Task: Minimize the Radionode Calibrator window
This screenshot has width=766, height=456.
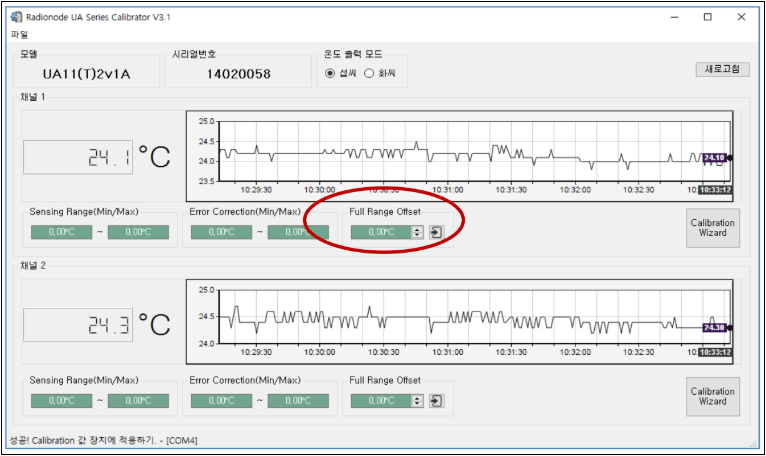Action: 675,17
